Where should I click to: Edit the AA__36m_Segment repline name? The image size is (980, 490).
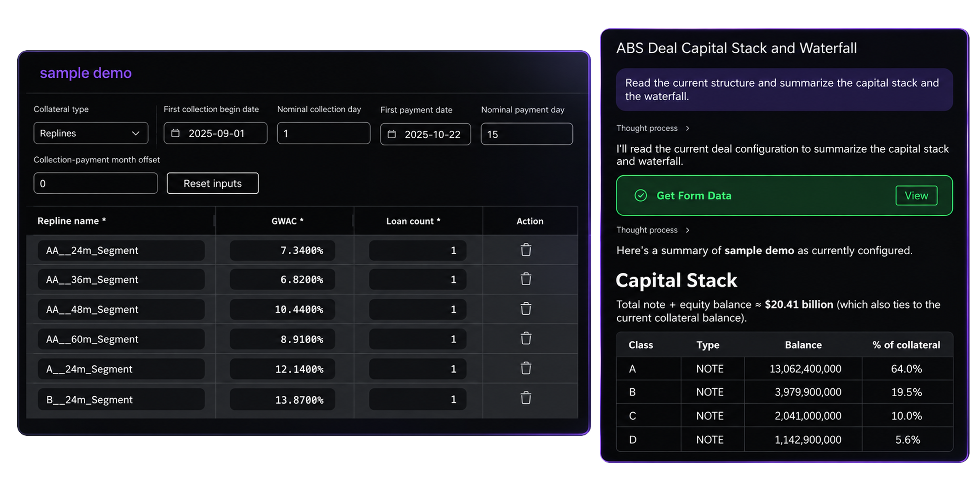(x=121, y=280)
